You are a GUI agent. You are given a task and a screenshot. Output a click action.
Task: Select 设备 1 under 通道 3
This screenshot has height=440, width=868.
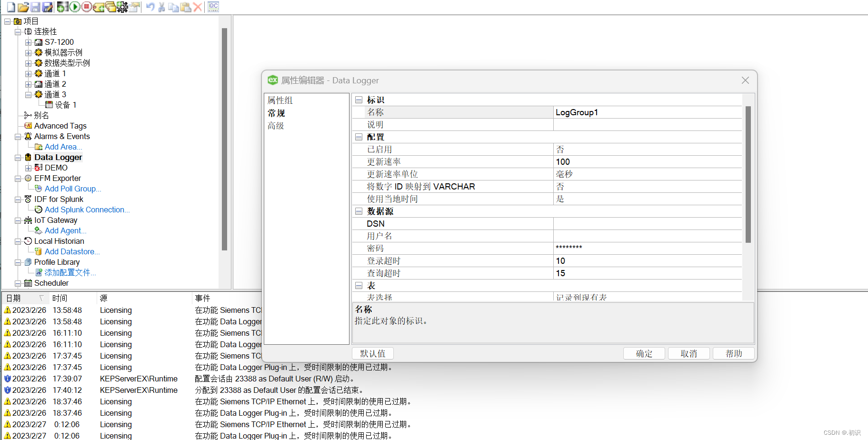point(66,105)
